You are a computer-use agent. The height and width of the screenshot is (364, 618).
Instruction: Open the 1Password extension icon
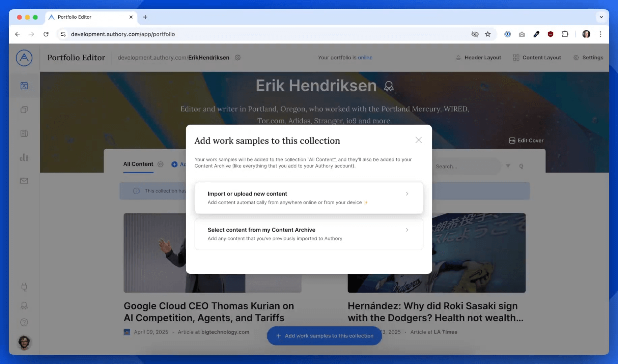(x=507, y=34)
